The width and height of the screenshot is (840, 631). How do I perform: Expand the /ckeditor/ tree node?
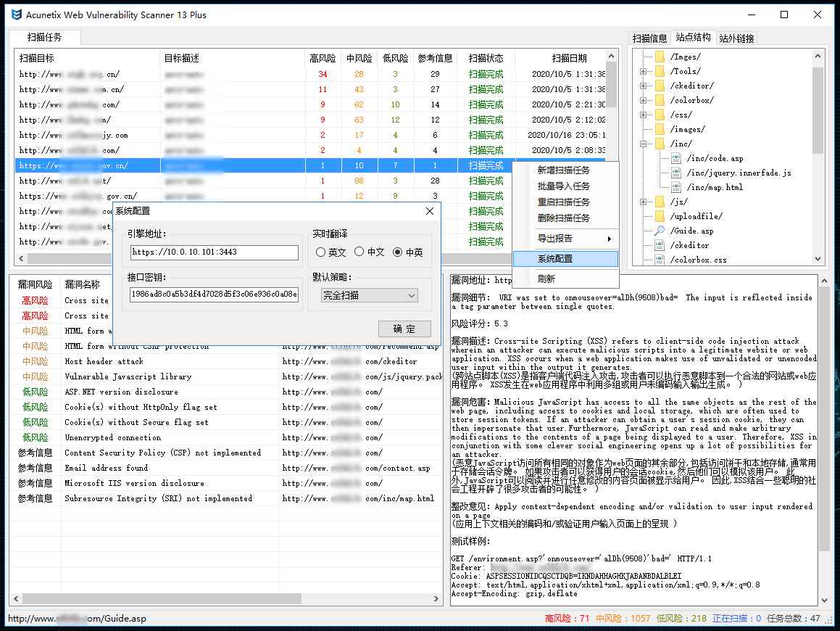point(641,85)
